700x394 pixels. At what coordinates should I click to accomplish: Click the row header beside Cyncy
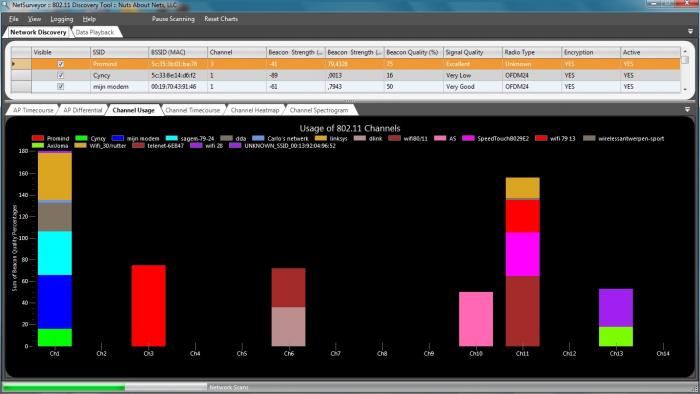pyautogui.click(x=21, y=75)
